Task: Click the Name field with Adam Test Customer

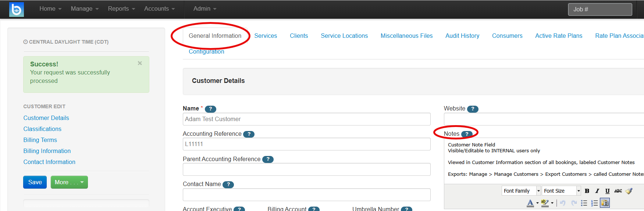Action: (x=306, y=119)
